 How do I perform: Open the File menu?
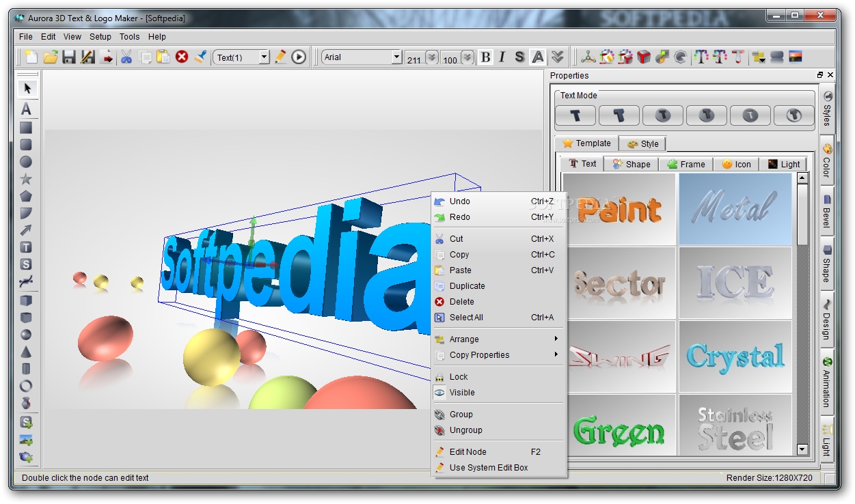click(x=26, y=37)
